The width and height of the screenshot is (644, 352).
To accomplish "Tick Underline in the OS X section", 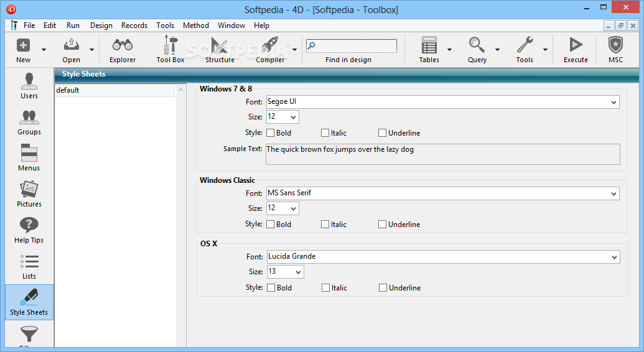I will tap(383, 287).
